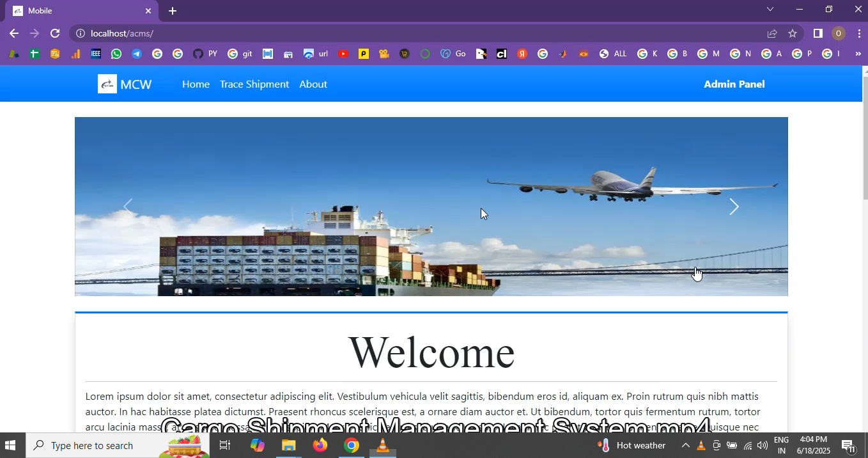Click the GitHub PY bookmark

click(205, 54)
